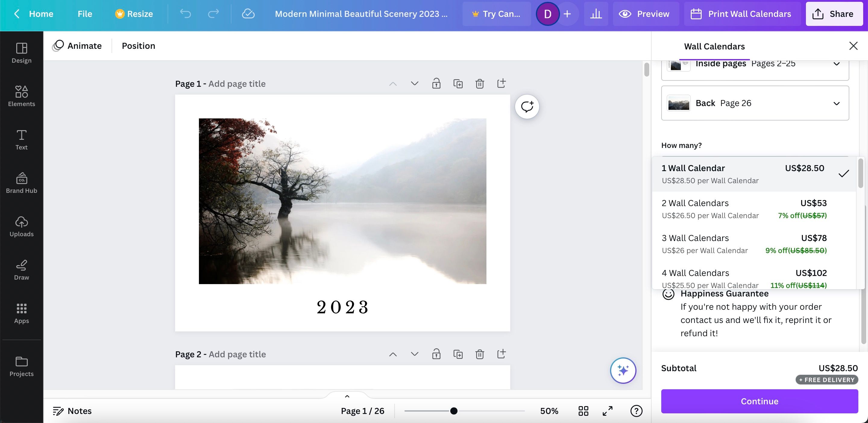Open Brand Hub from sidebar
Screen dimensions: 868x423
(x=22, y=183)
